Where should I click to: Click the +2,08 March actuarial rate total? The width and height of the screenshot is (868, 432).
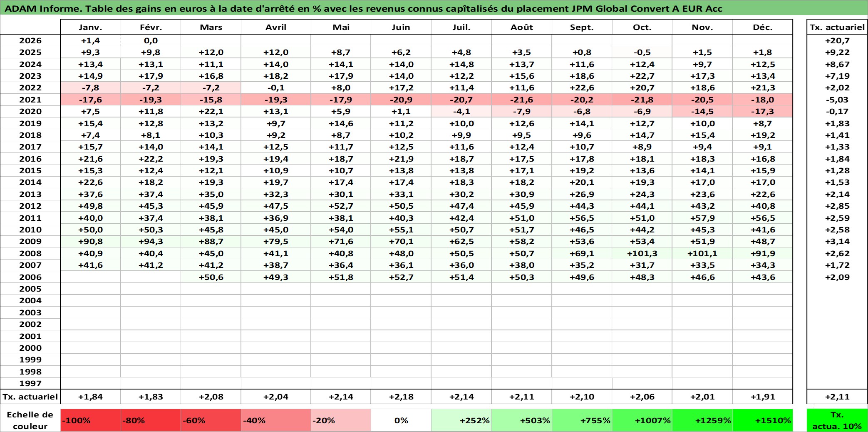[x=211, y=397]
